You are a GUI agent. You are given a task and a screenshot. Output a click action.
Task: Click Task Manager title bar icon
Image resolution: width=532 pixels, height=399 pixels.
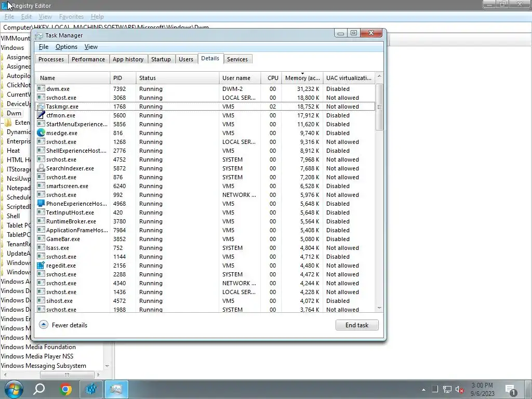click(x=39, y=35)
